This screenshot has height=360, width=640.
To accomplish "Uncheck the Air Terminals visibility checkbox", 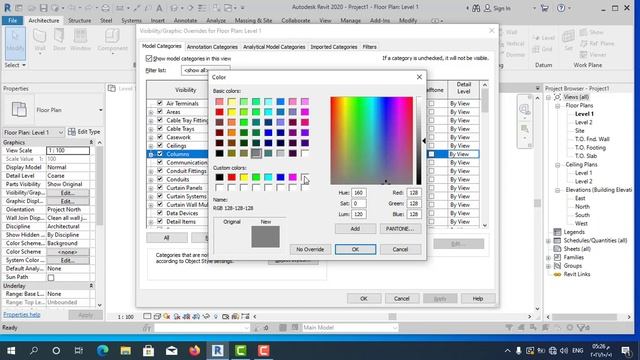I will 160,103.
